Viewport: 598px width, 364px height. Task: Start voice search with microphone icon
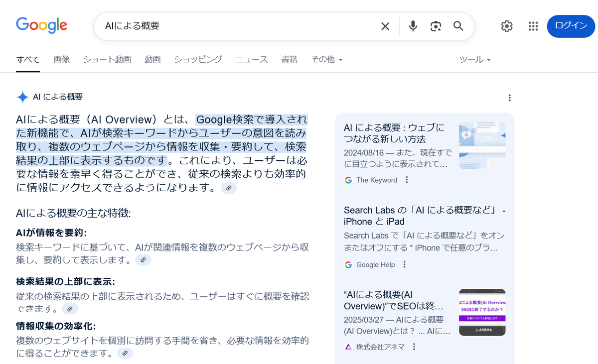pos(413,26)
